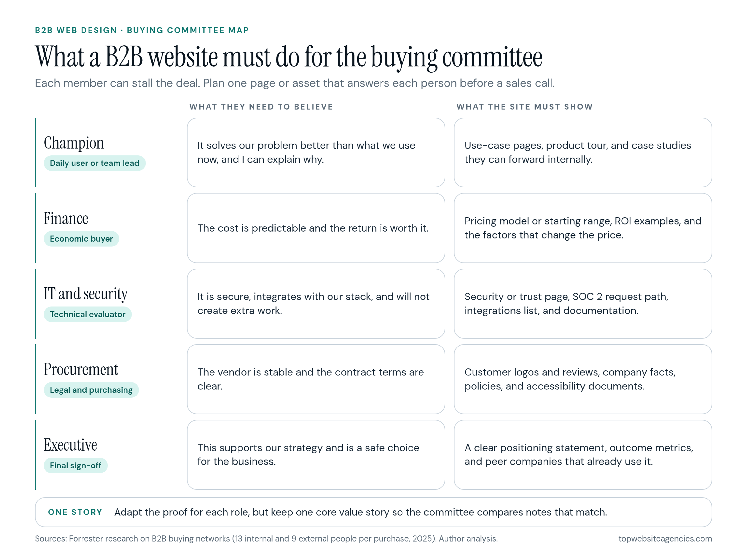The width and height of the screenshot is (747, 560).
Task: Click the card 'A clear positioning statement, outcome metrics'
Action: pyautogui.click(x=583, y=455)
